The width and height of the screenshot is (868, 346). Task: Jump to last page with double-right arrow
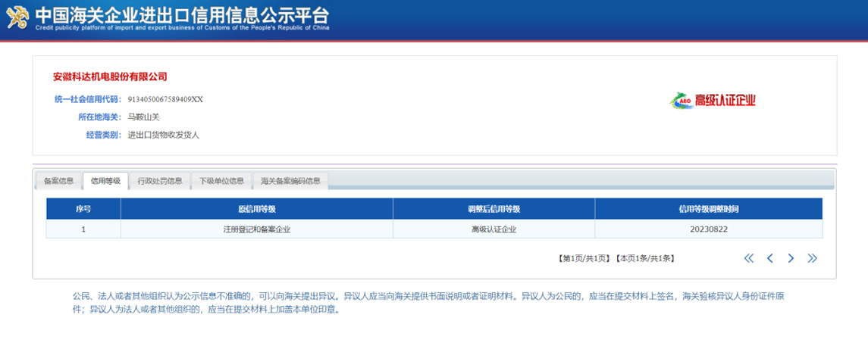coord(812,258)
